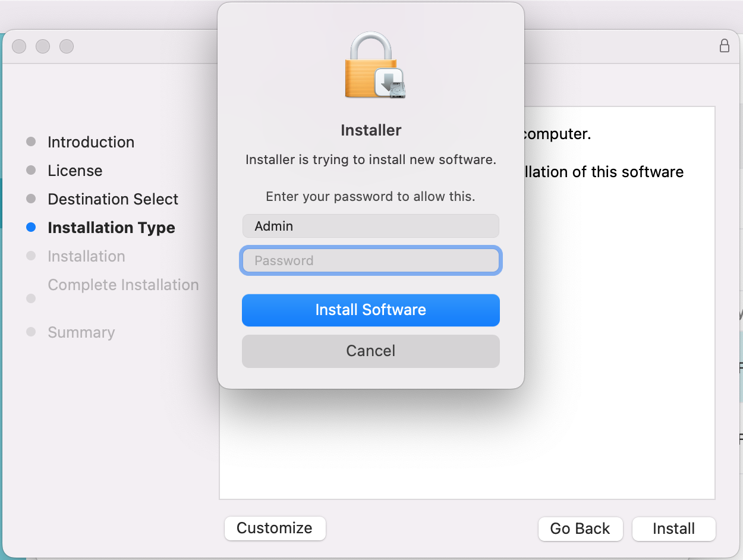Click the blue Installation Type step indicator

(x=30, y=227)
